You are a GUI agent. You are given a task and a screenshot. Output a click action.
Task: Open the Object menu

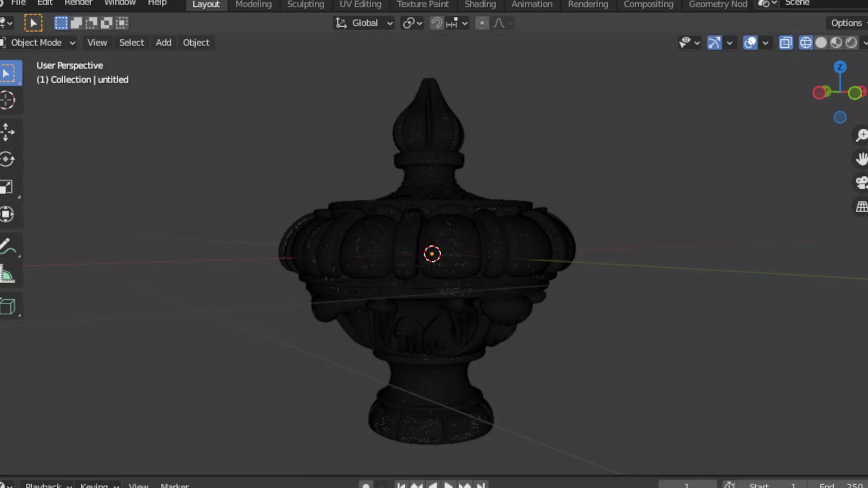[196, 42]
